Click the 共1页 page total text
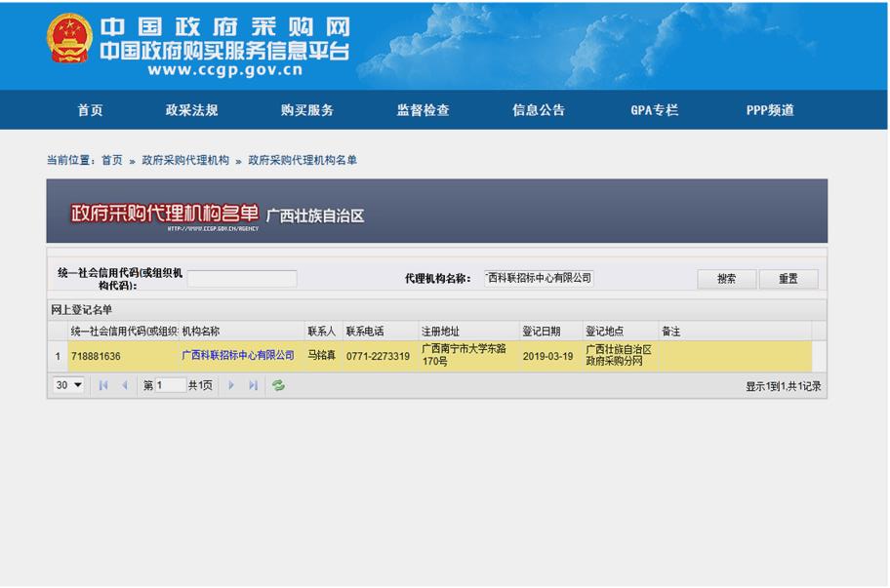This screenshot has width=890, height=588. coord(200,385)
